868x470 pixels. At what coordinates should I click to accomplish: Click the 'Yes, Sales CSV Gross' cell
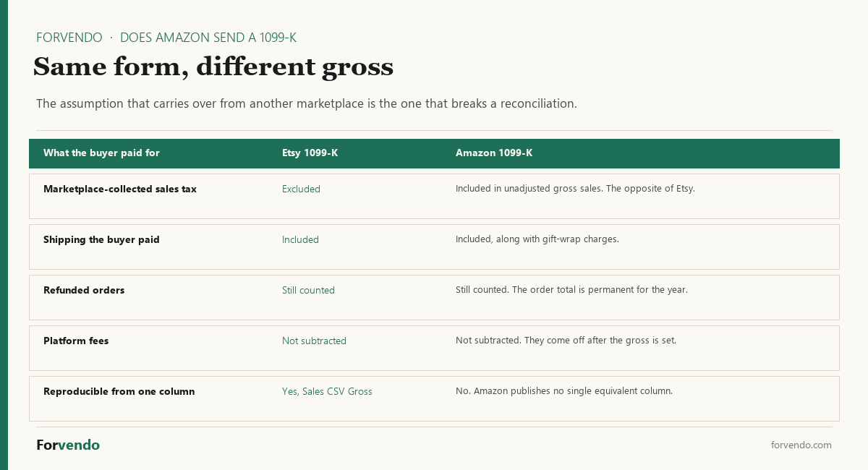click(327, 392)
